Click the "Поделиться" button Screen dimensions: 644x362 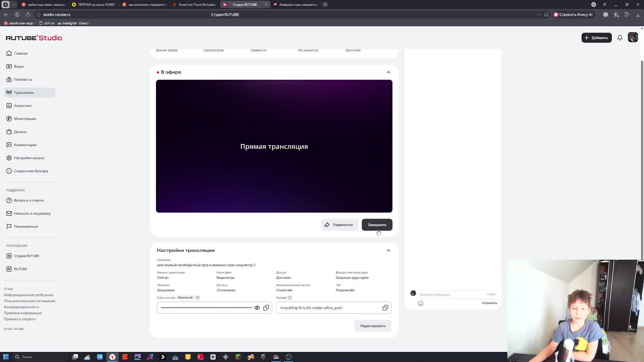tap(339, 225)
